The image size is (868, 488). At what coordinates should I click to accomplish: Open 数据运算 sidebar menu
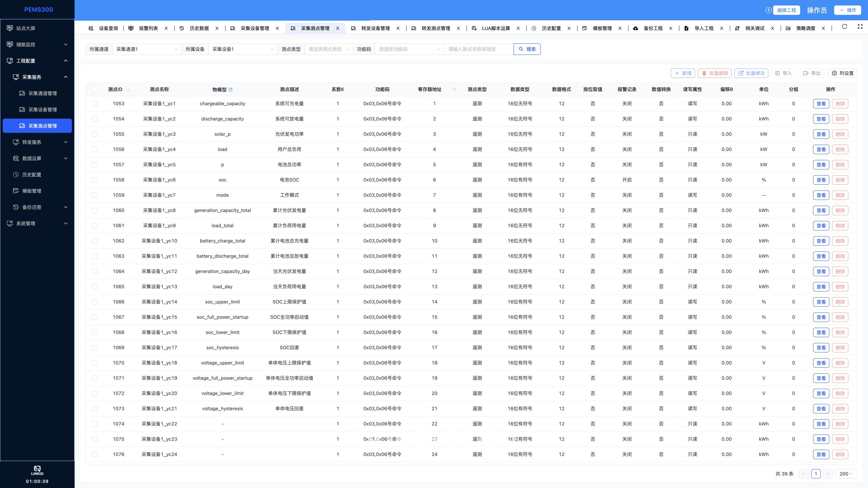tap(37, 158)
